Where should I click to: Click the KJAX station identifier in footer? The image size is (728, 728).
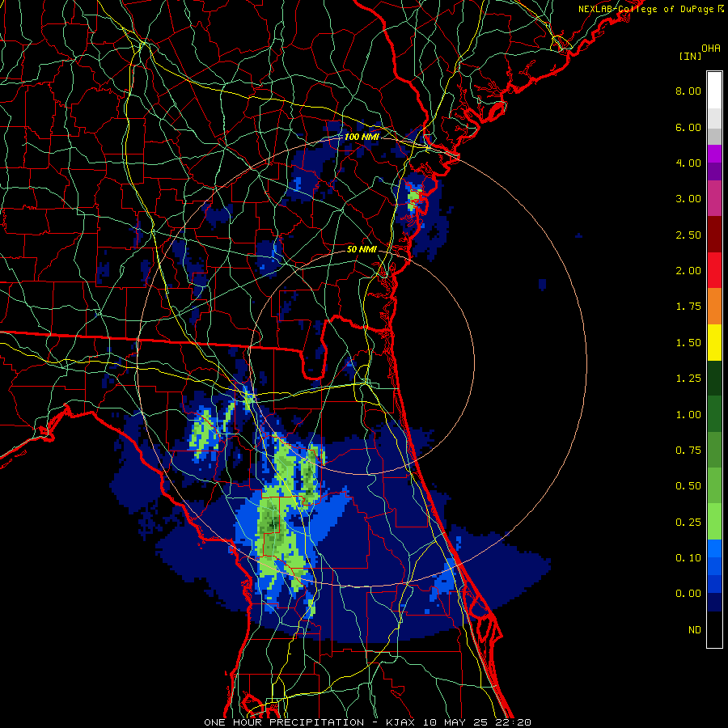coord(401,722)
